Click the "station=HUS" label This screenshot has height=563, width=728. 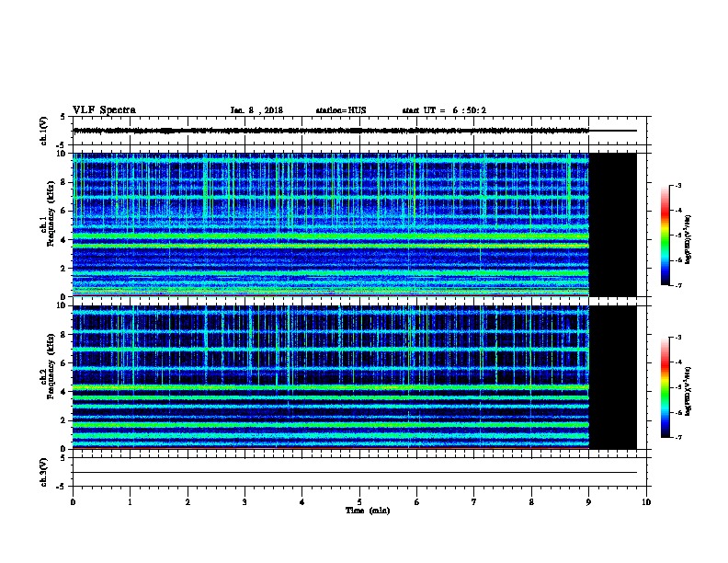[341, 110]
